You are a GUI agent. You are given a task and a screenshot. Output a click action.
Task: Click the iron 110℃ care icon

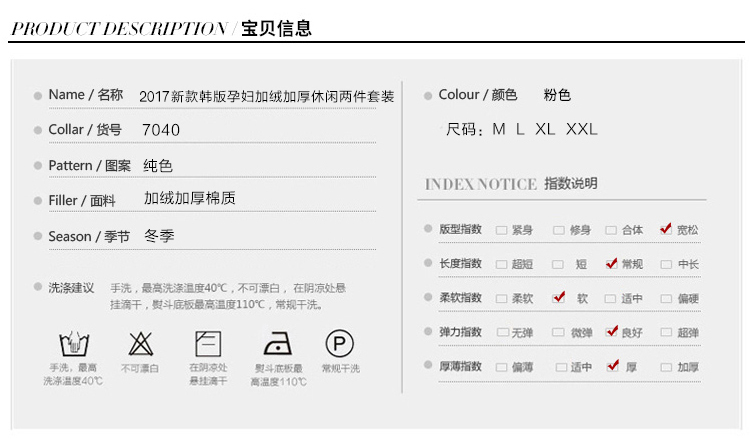[278, 344]
